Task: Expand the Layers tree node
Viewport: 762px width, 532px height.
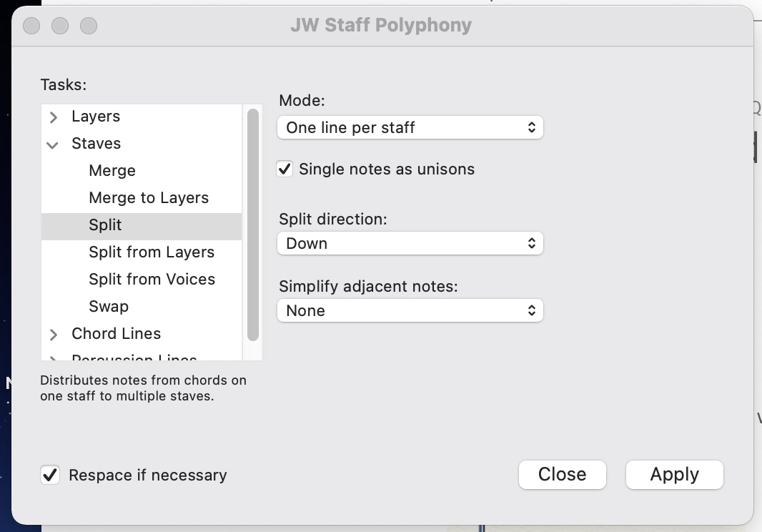Action: [x=54, y=117]
